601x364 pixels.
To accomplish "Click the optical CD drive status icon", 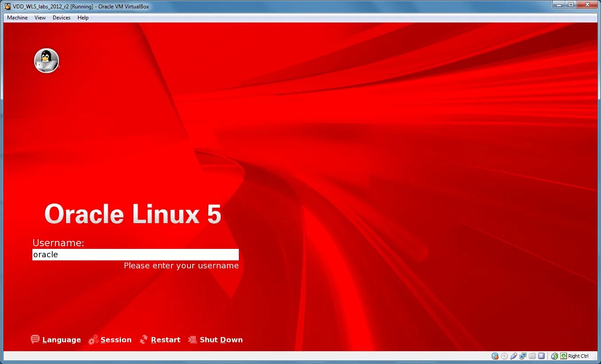I will coord(504,356).
